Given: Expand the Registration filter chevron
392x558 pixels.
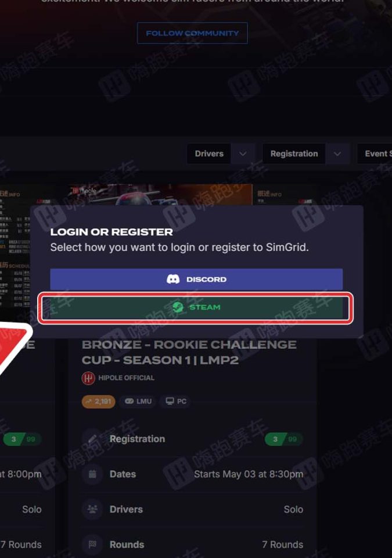Looking at the screenshot, I should [337, 153].
